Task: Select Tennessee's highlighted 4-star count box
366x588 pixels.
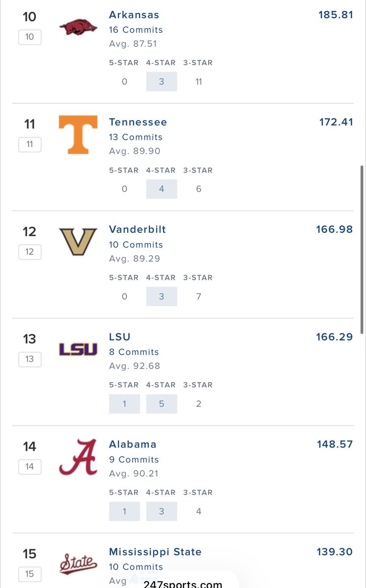Action: click(x=161, y=189)
